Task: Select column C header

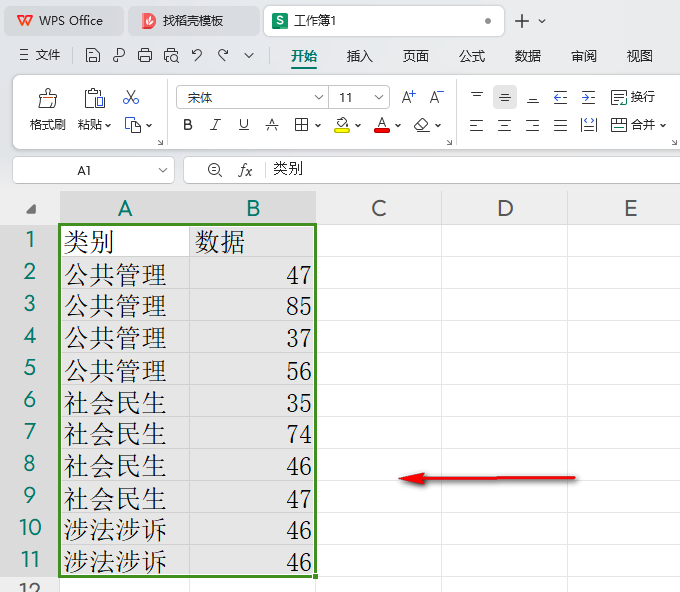Action: pos(379,208)
